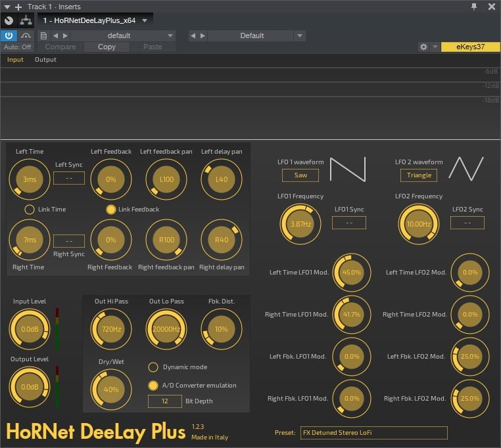The height and width of the screenshot is (448, 501).
Task: Open the gear settings icon
Action: click(423, 47)
